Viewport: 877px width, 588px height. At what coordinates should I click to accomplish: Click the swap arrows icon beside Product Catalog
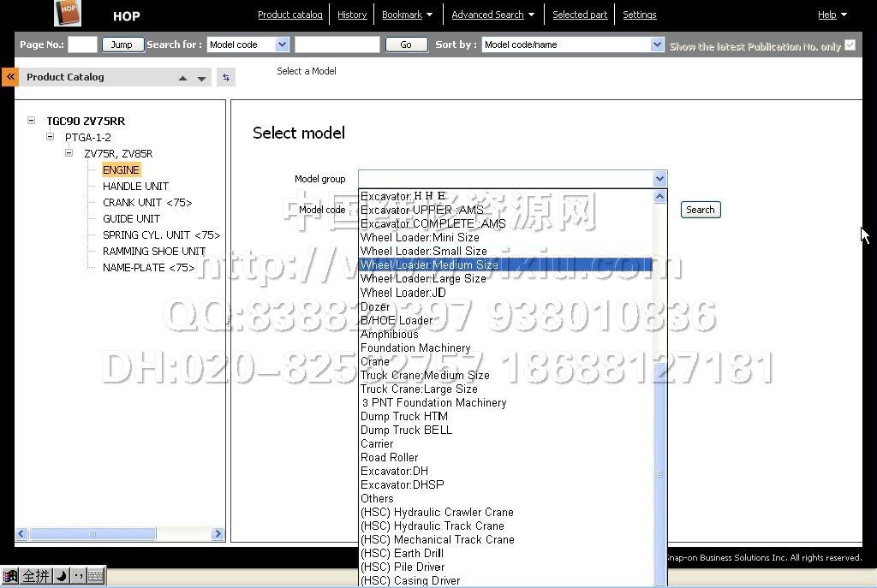tap(226, 78)
